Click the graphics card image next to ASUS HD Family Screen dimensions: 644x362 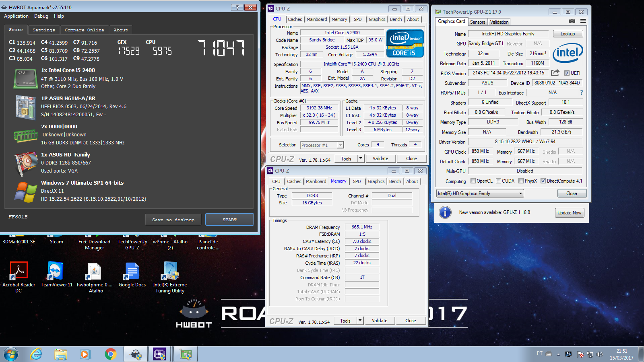tap(25, 164)
